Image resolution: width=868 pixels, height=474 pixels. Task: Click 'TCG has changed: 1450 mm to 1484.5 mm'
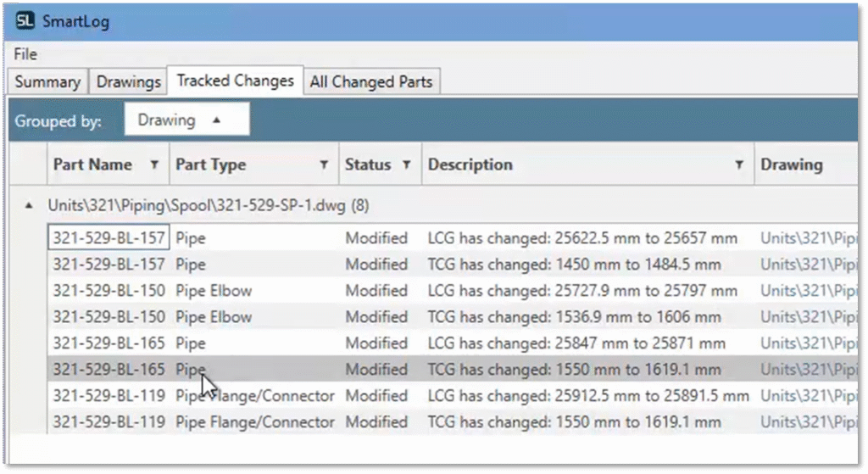tap(574, 264)
